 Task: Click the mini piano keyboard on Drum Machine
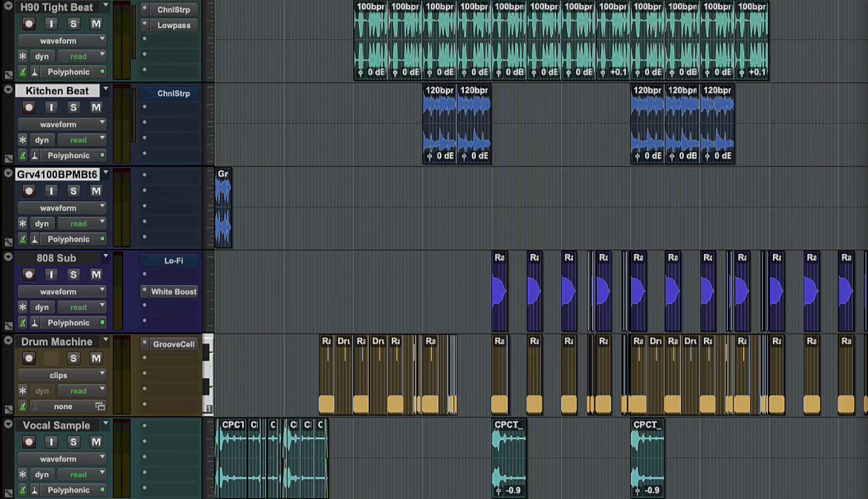pyautogui.click(x=207, y=375)
